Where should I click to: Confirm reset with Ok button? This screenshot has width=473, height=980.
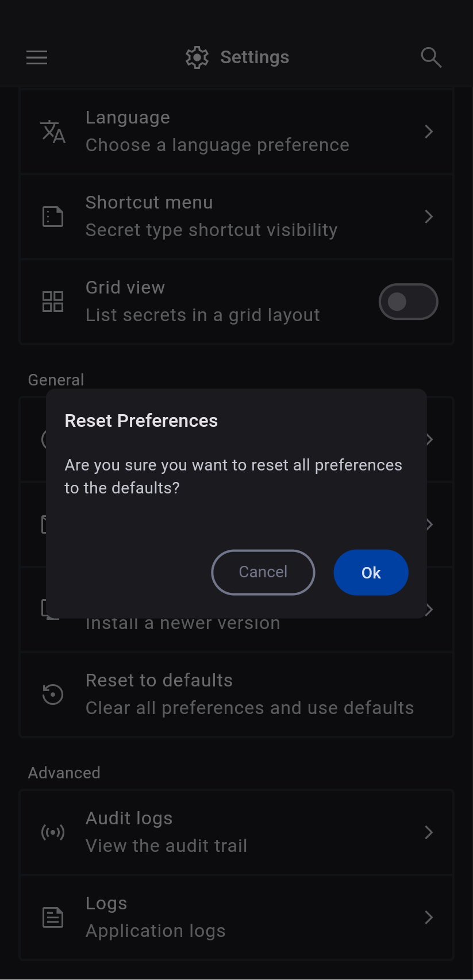(x=371, y=572)
